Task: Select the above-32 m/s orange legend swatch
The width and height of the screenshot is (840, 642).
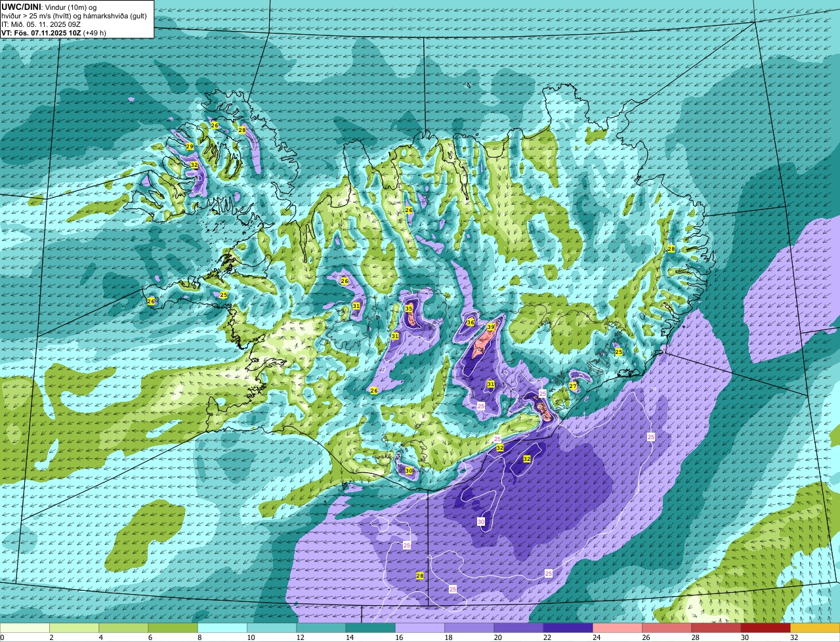Action: tap(816, 628)
